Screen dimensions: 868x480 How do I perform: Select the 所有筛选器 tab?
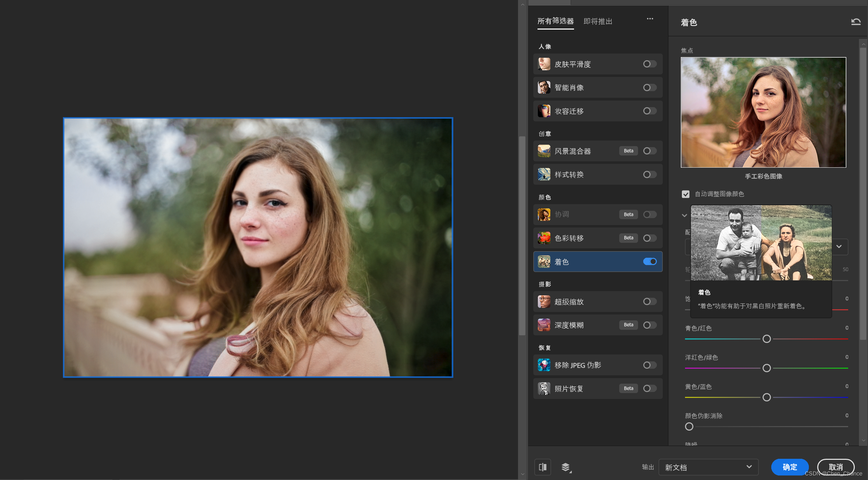pos(555,22)
